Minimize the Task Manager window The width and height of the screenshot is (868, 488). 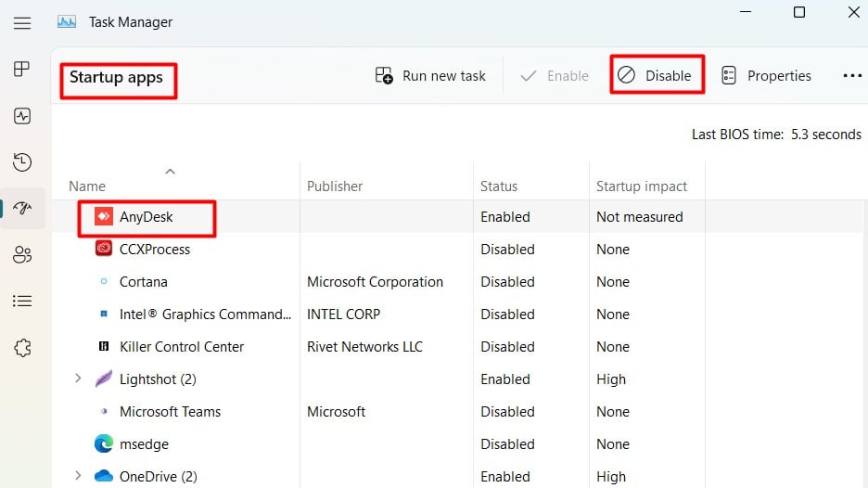[746, 12]
